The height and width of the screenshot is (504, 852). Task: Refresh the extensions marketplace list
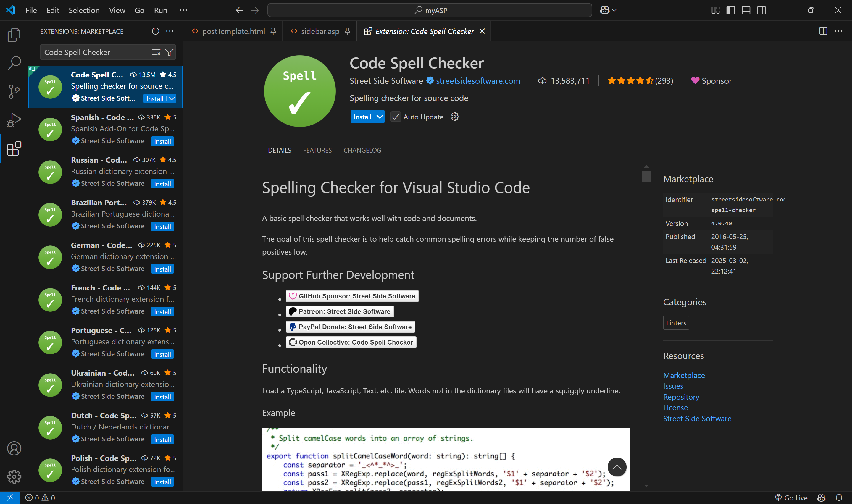click(x=155, y=31)
